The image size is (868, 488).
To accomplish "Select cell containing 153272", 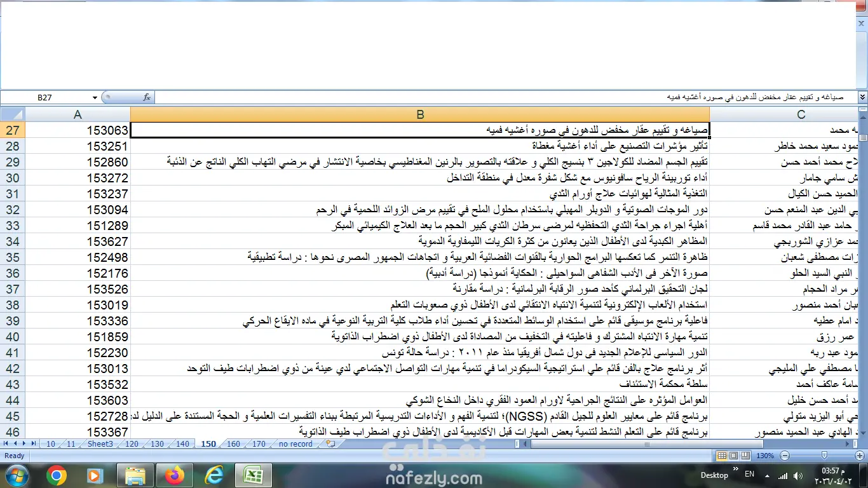I will [78, 178].
